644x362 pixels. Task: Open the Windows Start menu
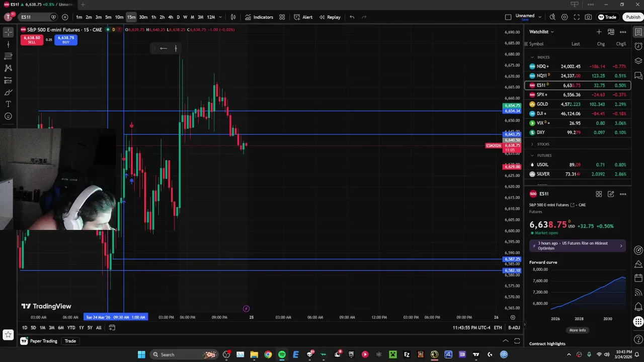[x=141, y=354]
